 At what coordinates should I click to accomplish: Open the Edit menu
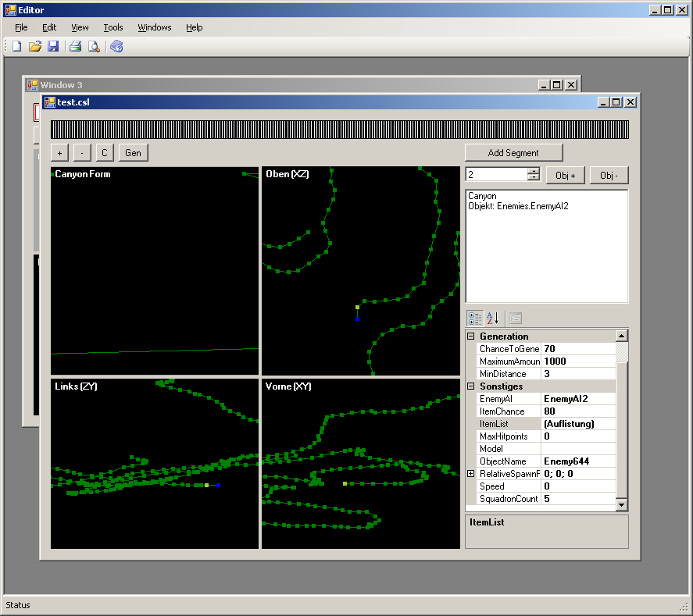pyautogui.click(x=49, y=27)
